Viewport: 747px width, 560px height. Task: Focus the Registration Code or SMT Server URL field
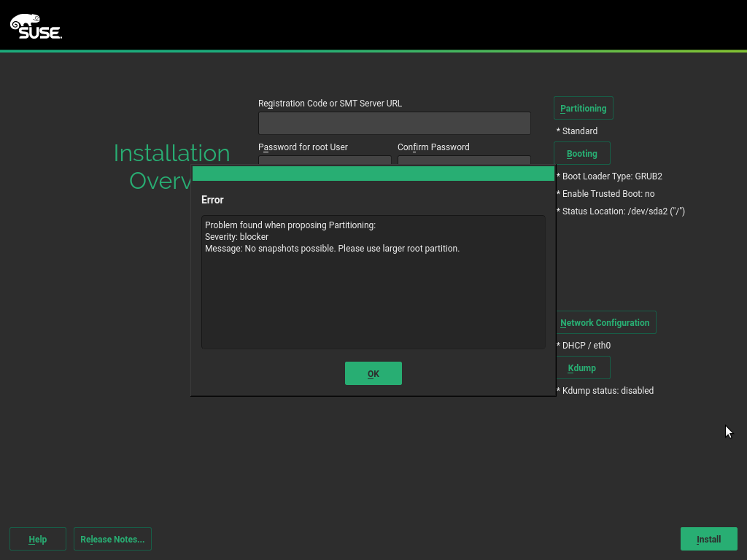394,123
